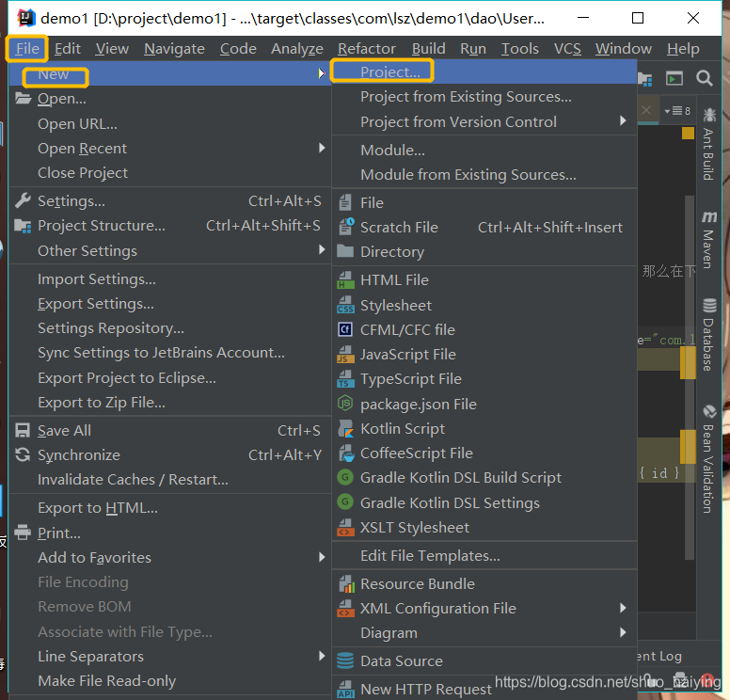Click the Open folder icon

tap(23, 98)
